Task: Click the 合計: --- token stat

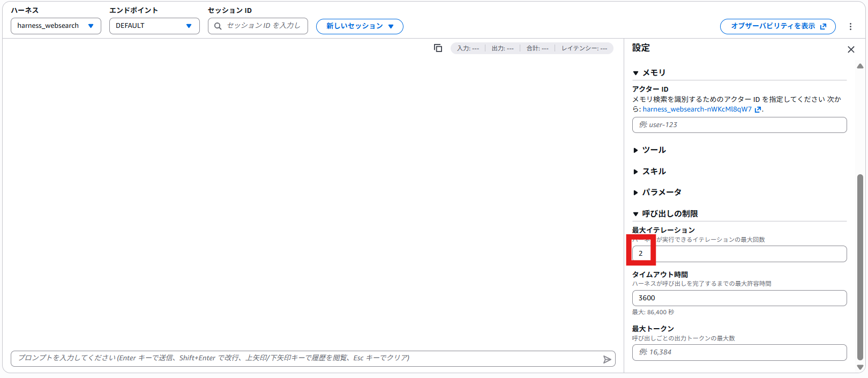Action: (x=537, y=48)
